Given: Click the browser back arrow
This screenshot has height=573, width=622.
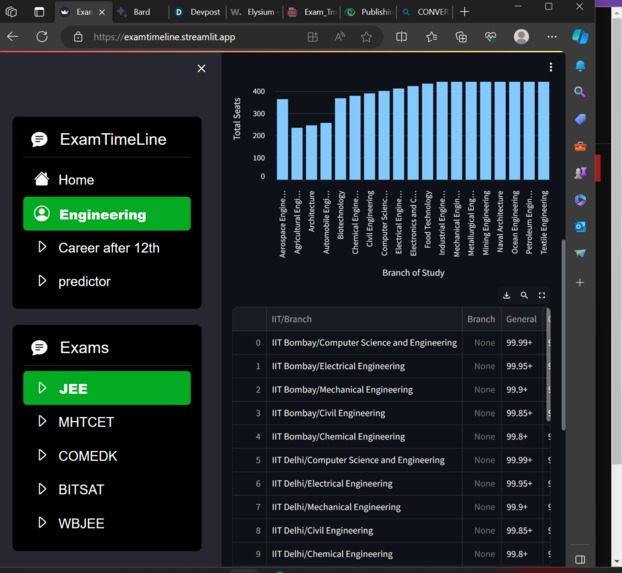Looking at the screenshot, I should coord(13,37).
